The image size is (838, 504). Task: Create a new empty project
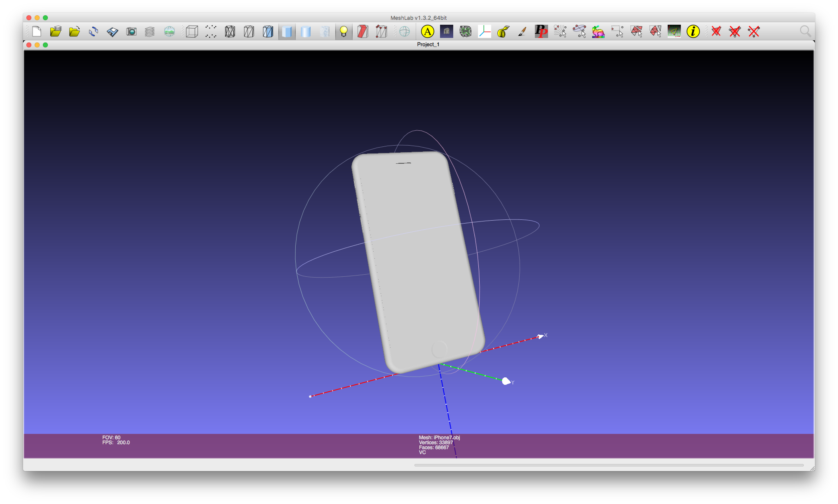point(37,32)
